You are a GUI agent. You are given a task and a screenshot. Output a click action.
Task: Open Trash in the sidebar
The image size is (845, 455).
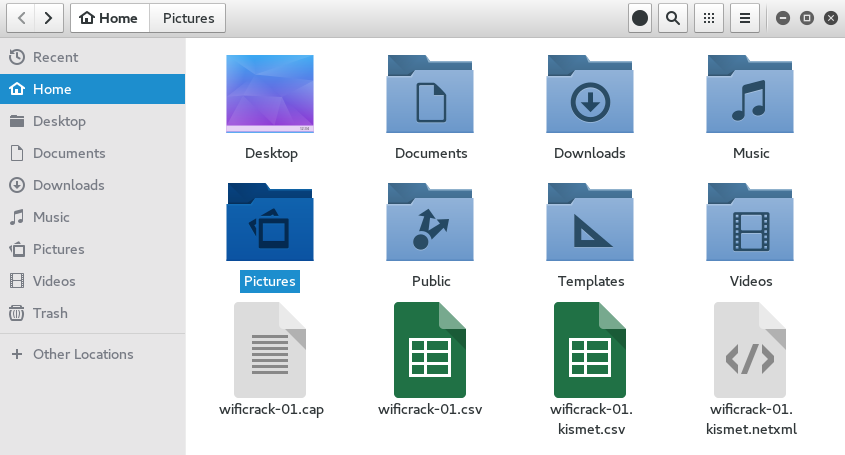tap(93, 313)
